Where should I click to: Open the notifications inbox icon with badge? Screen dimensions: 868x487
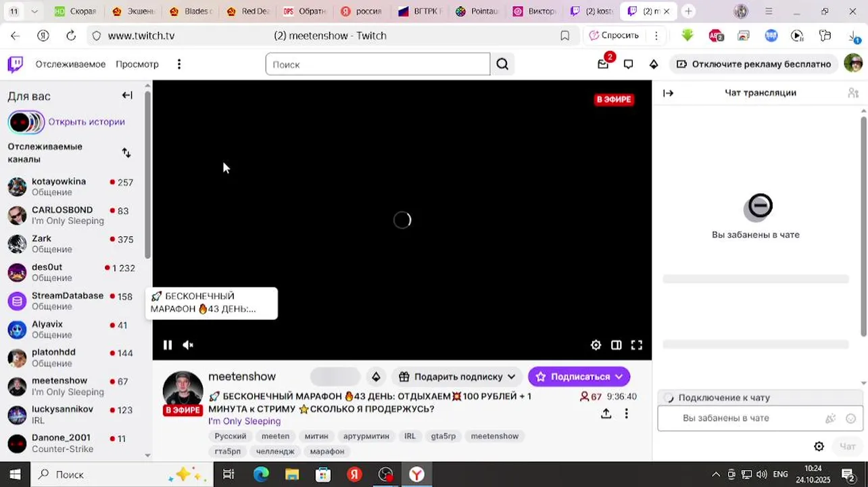pos(603,64)
